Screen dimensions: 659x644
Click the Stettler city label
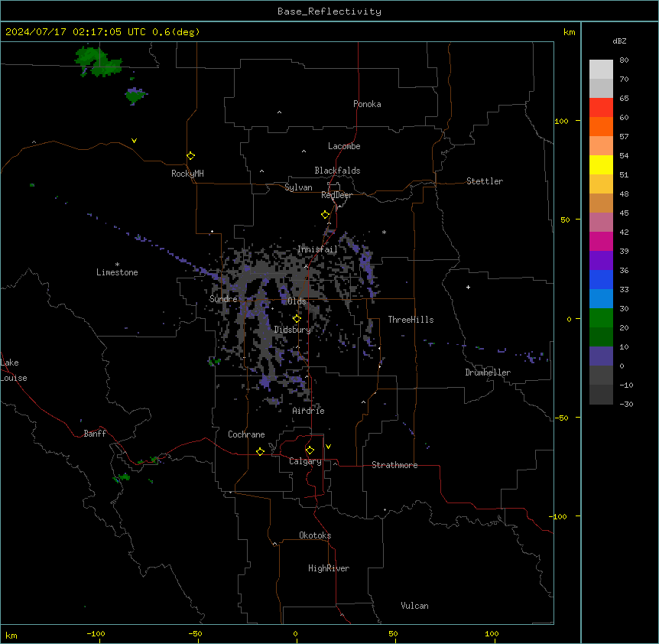(x=485, y=181)
